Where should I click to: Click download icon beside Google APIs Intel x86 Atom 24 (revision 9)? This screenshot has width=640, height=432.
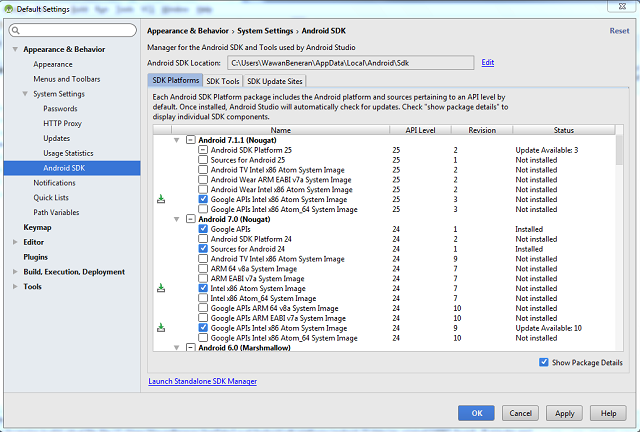coord(161,328)
